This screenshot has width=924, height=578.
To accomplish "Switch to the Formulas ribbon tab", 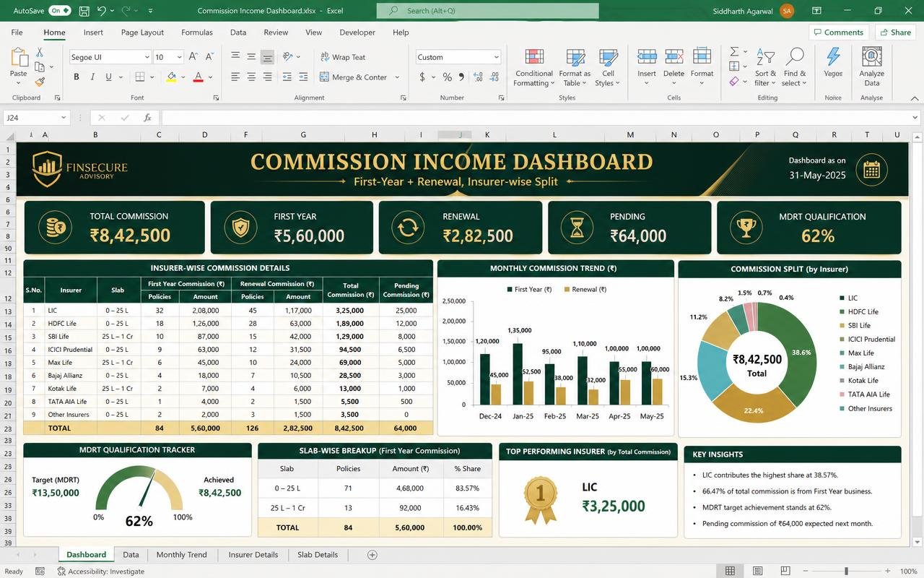I will point(197,33).
